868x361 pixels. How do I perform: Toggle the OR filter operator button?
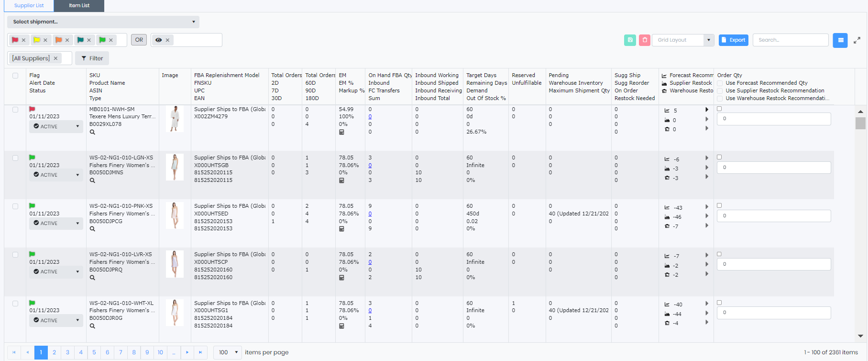tap(139, 40)
